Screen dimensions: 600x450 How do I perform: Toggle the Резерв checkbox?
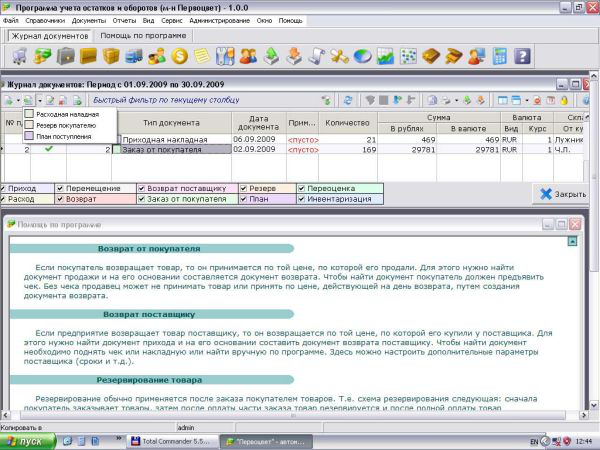[243, 188]
